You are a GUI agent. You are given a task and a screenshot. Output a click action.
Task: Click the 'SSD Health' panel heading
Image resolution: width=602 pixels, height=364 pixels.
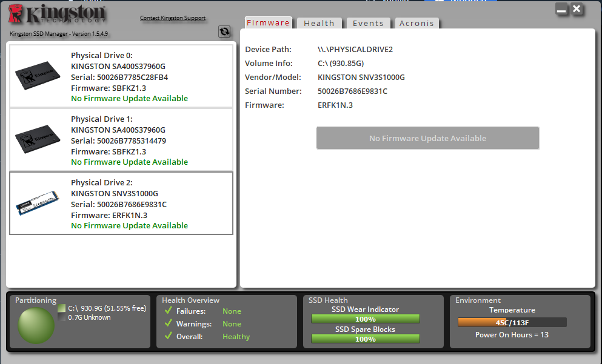(328, 300)
